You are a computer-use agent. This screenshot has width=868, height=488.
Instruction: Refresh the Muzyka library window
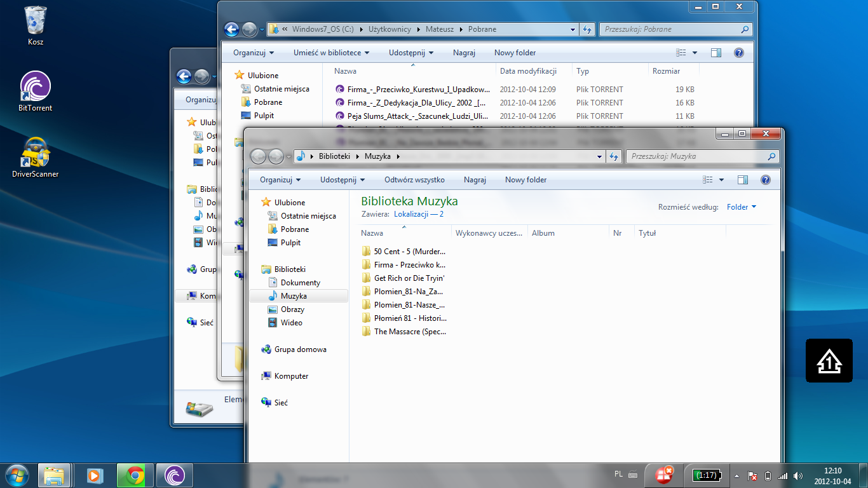point(614,156)
